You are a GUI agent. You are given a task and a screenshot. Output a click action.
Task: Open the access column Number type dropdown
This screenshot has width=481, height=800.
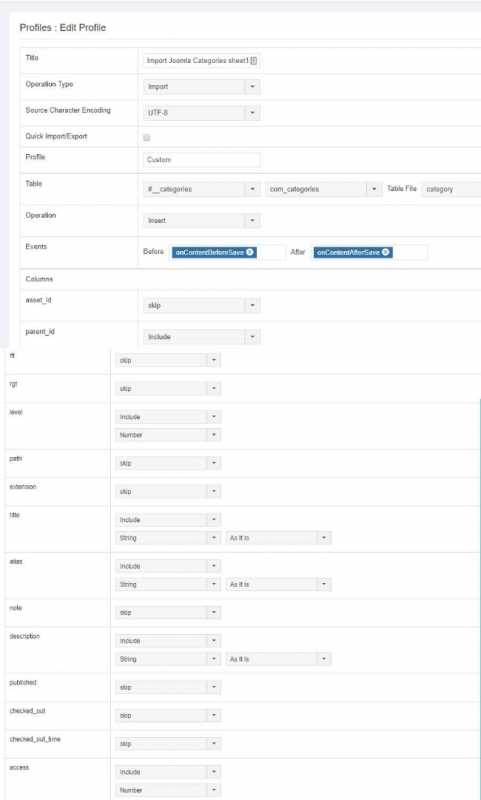point(168,790)
